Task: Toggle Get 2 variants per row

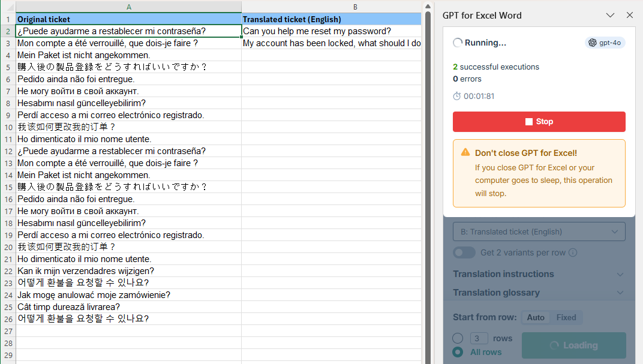Action: pos(464,252)
